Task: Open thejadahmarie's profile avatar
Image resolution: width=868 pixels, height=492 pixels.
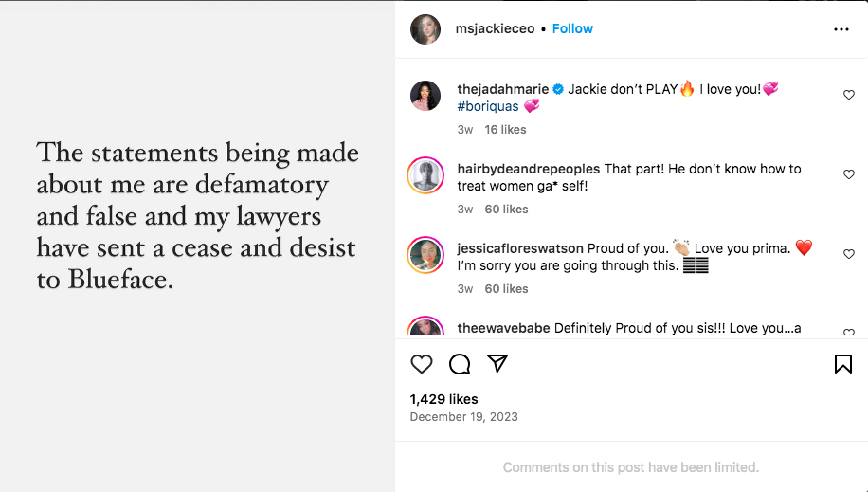Action: (425, 96)
